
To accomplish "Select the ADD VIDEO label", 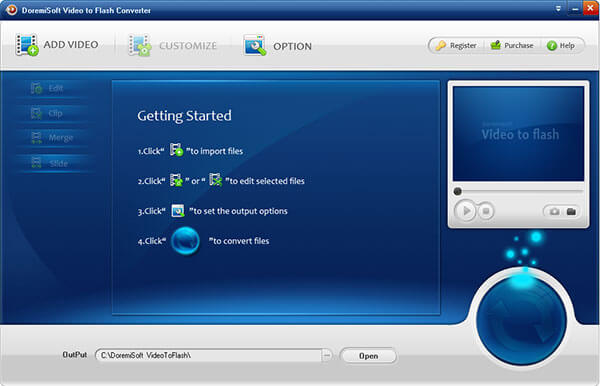I will [x=71, y=45].
